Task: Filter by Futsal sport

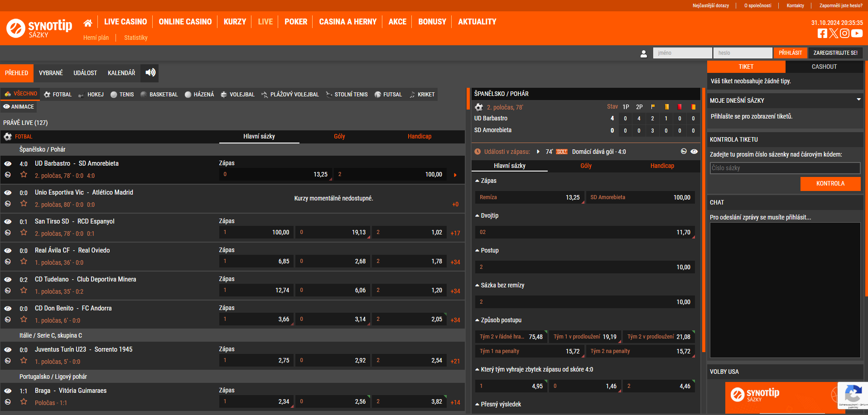Action: [x=388, y=95]
